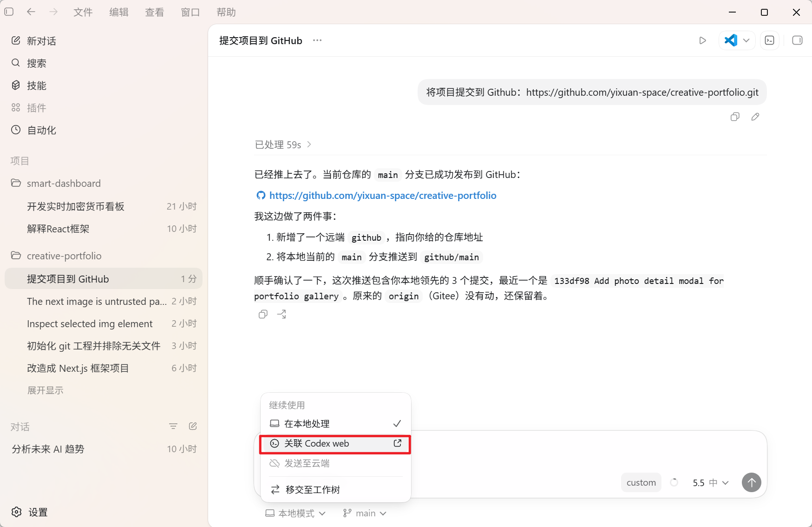Viewport: 812px width, 527px height.
Task: Open the 技能 section
Action: (x=104, y=86)
